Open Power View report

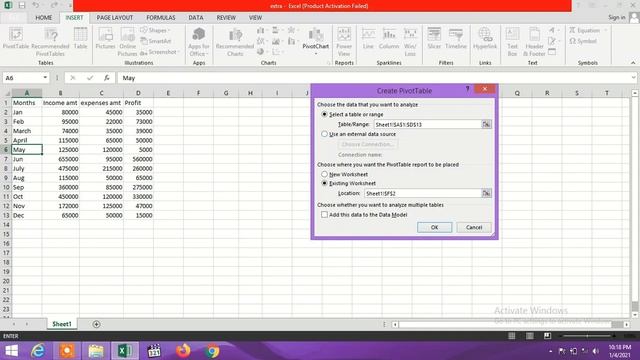344,42
